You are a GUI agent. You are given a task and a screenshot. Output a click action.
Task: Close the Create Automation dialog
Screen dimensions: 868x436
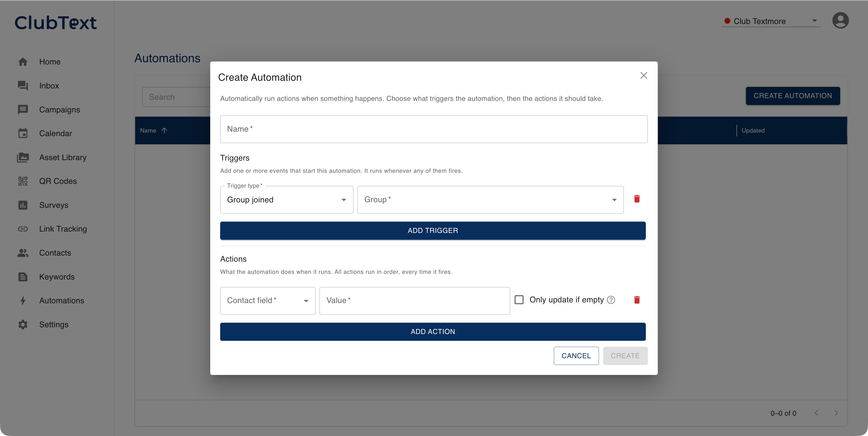(x=644, y=76)
